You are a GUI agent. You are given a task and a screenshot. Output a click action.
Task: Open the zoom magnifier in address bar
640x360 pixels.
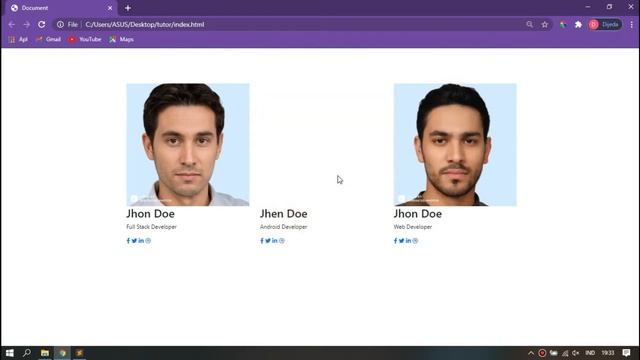pos(529,24)
